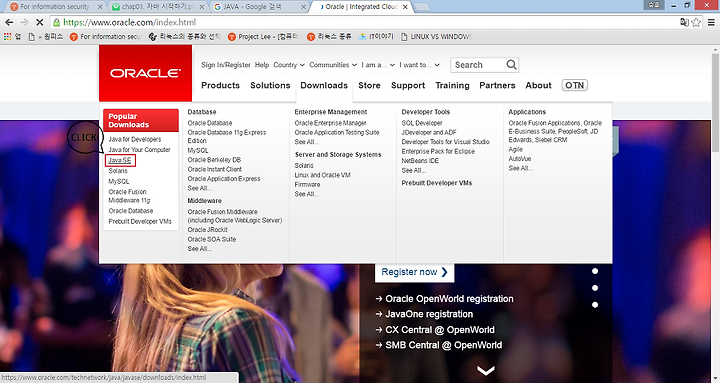Click the browser back arrow

(x=9, y=22)
